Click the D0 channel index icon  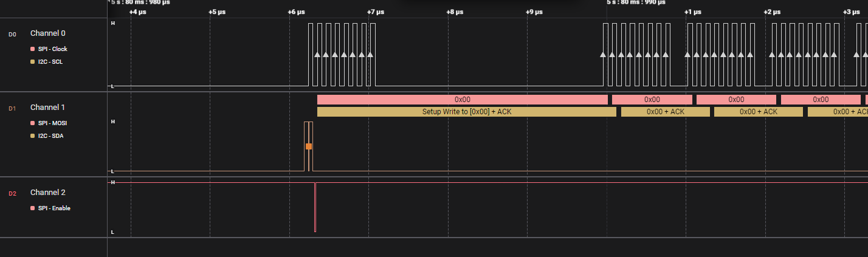[12, 34]
